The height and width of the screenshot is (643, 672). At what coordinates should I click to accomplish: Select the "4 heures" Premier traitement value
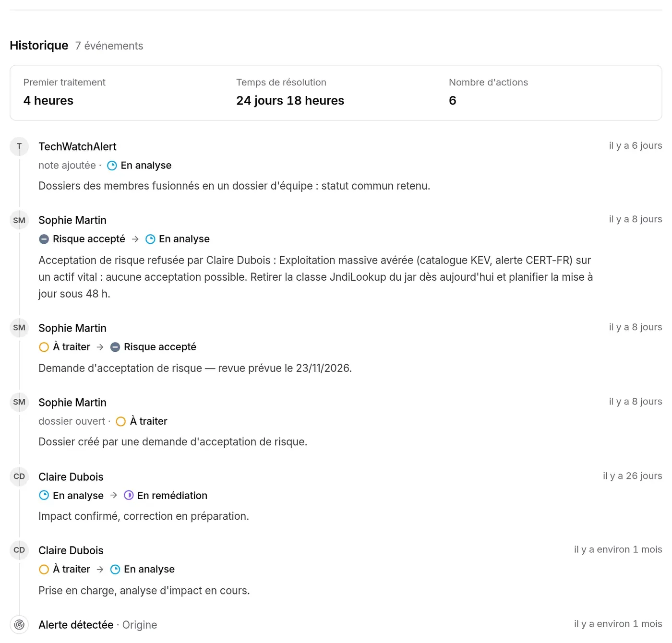point(48,101)
